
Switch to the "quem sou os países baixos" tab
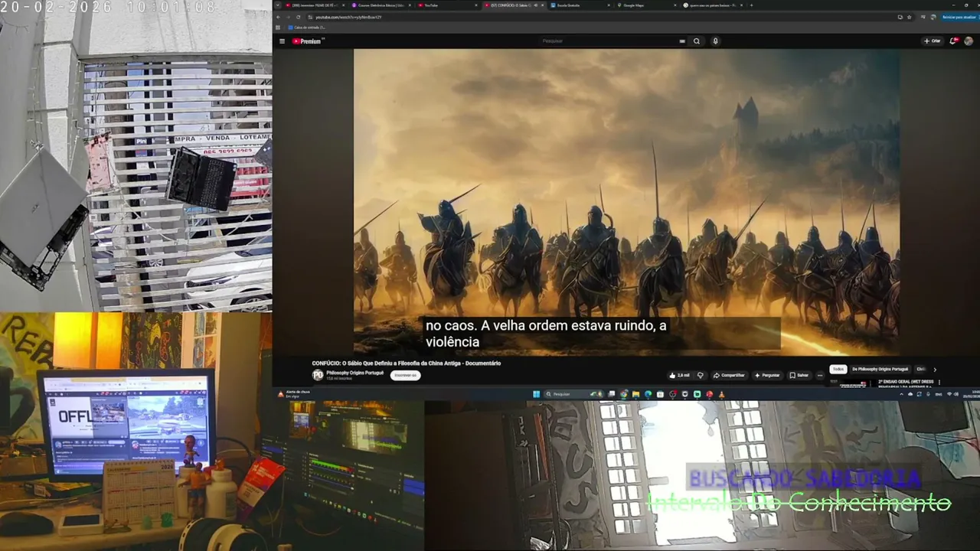[713, 5]
